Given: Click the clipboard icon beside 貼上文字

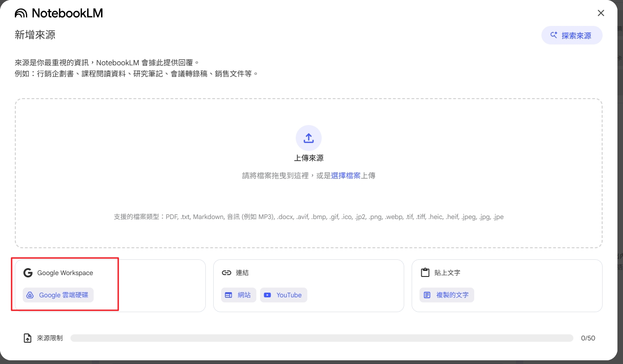Looking at the screenshot, I should point(425,273).
